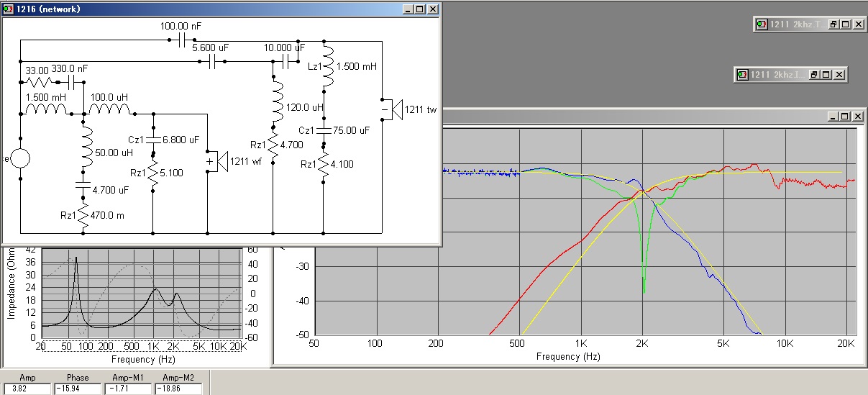Maximize the frequency response graph window
The height and width of the screenshot is (395, 868).
844,116
